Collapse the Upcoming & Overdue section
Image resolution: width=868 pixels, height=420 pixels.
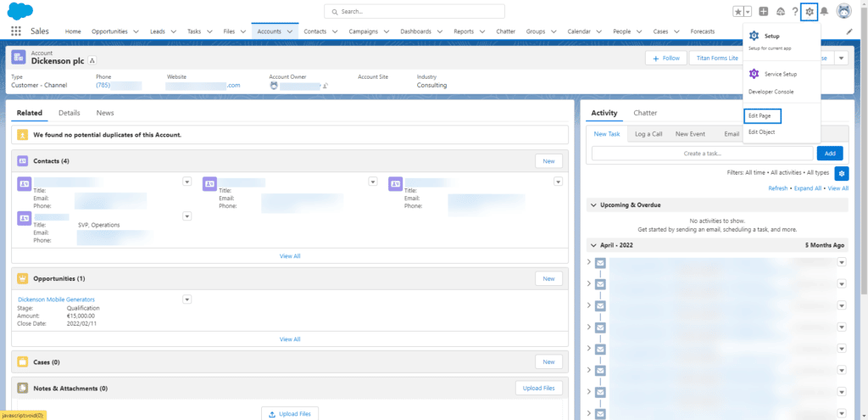tap(593, 205)
